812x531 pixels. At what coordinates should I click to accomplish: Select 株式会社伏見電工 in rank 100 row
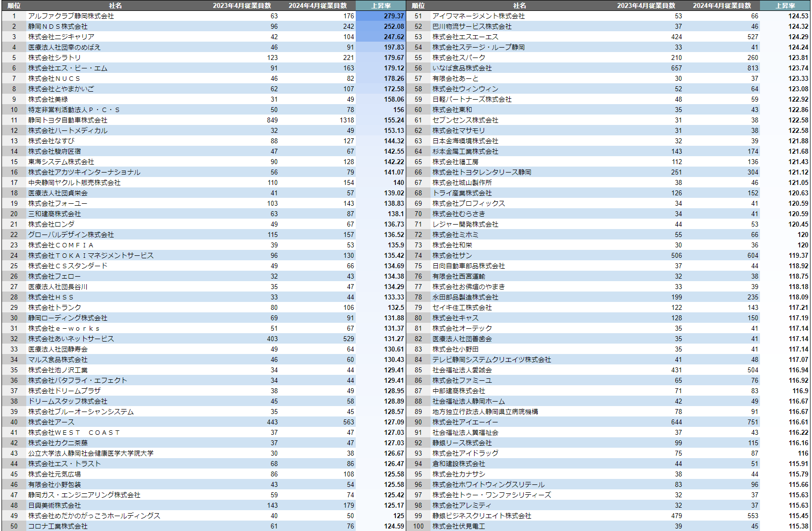click(459, 526)
